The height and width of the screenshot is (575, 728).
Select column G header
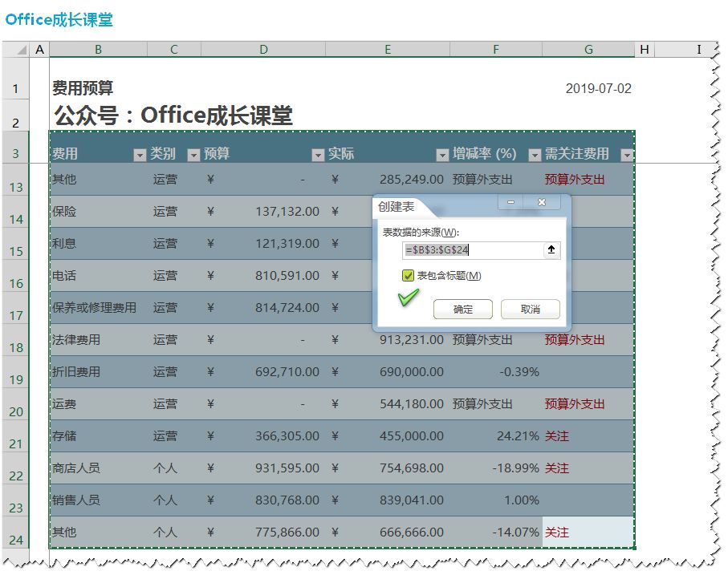coord(588,49)
